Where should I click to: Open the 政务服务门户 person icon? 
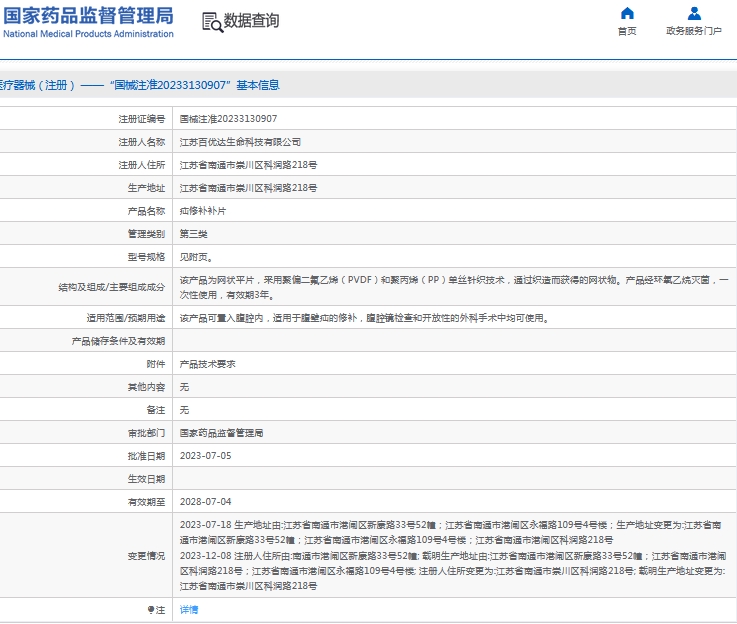pyautogui.click(x=694, y=13)
